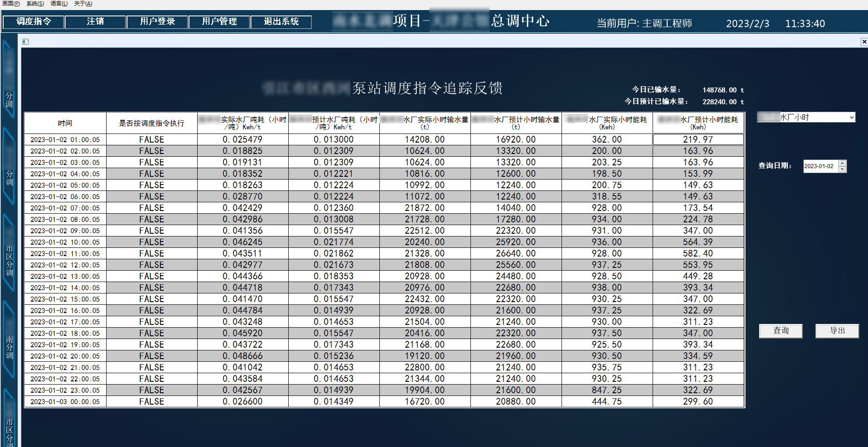
Task: Click the 是否按调度指令执行 column header
Action: [152, 123]
